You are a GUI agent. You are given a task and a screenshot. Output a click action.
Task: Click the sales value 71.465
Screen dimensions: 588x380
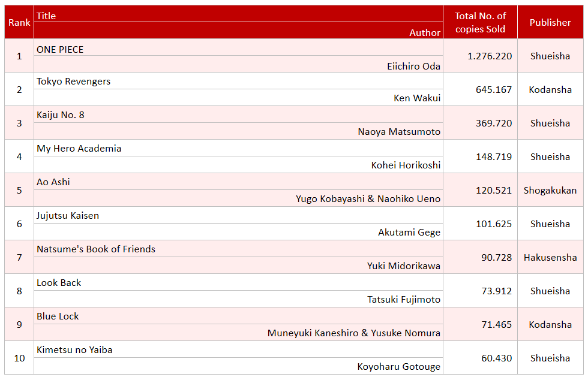[x=496, y=324]
